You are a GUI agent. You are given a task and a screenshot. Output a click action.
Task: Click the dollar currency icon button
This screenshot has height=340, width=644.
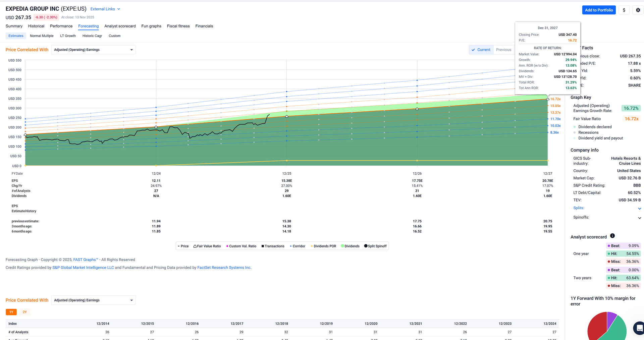pyautogui.click(x=624, y=10)
